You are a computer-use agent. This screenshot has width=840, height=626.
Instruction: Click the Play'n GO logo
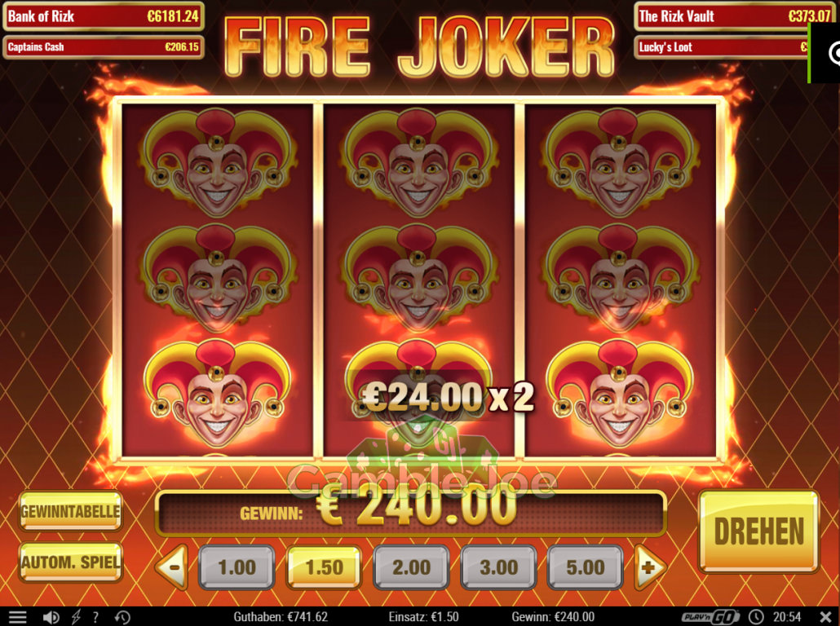[710, 617]
